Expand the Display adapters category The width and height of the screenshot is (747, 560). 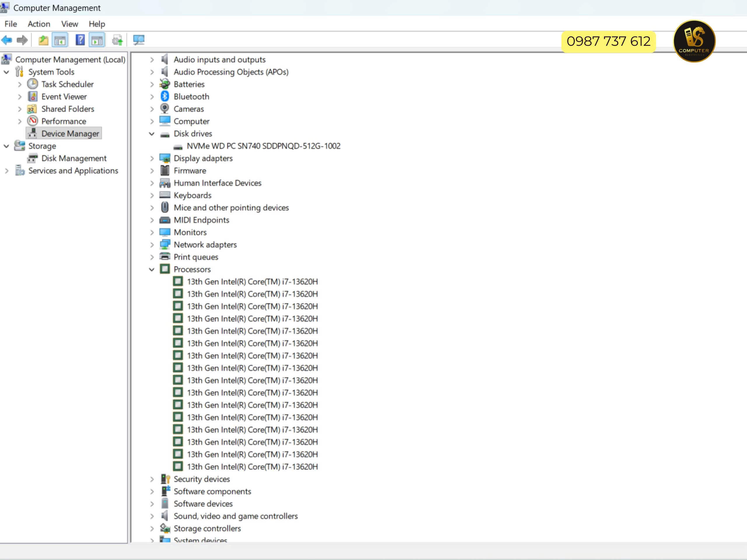tap(152, 158)
